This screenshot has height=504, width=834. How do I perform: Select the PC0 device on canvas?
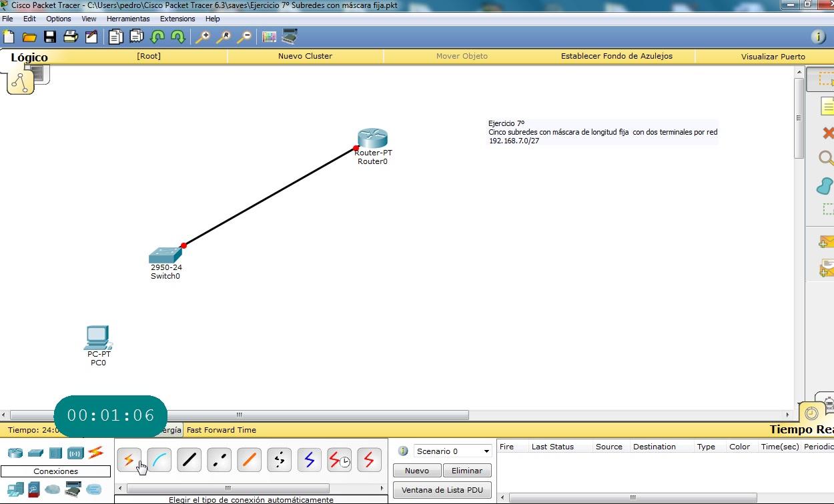(98, 338)
